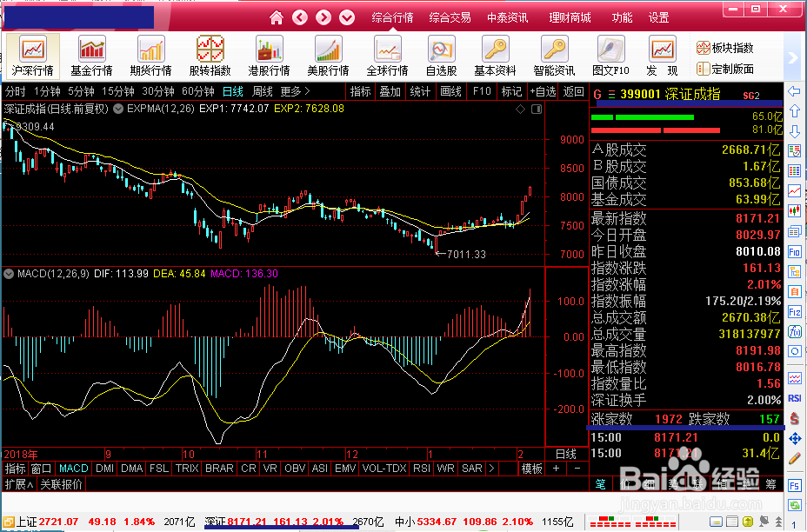
Task: Click sidebar up arrow icon
Action: (x=795, y=111)
